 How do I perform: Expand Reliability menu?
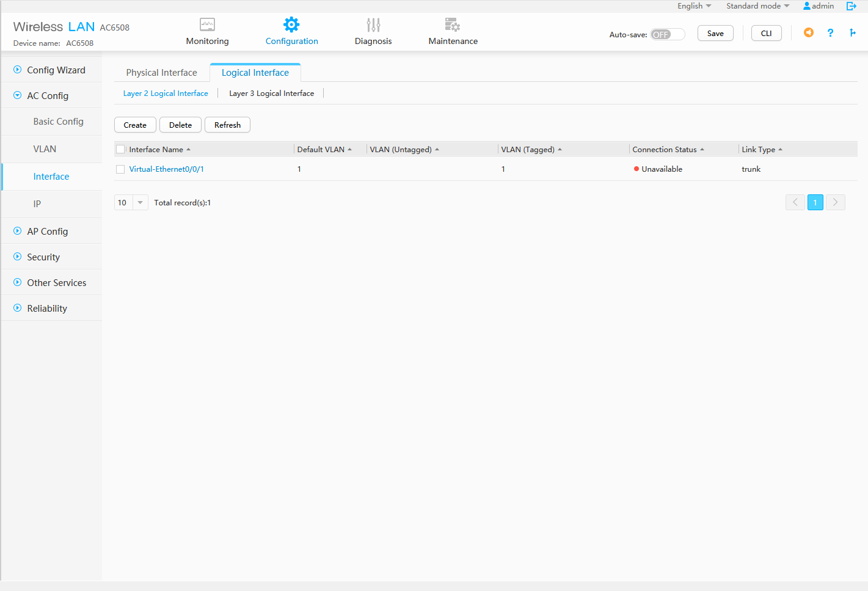point(51,308)
